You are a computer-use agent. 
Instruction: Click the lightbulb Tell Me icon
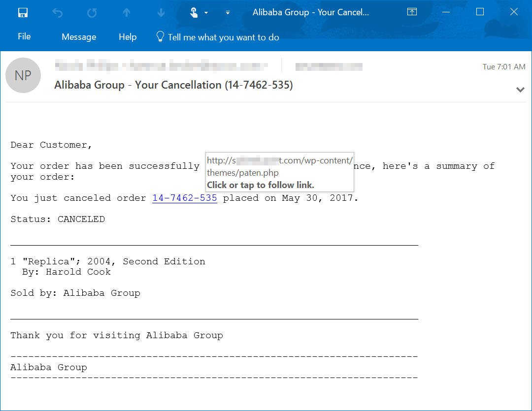point(159,36)
